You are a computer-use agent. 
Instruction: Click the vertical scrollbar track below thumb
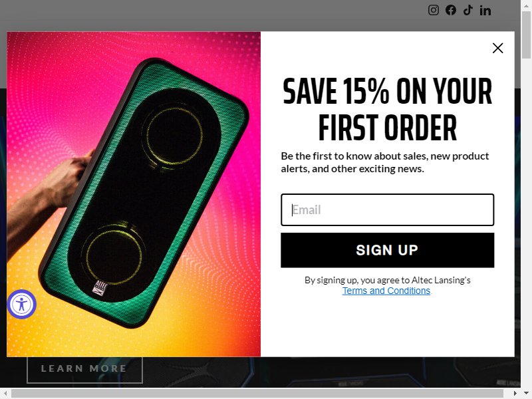526,221
